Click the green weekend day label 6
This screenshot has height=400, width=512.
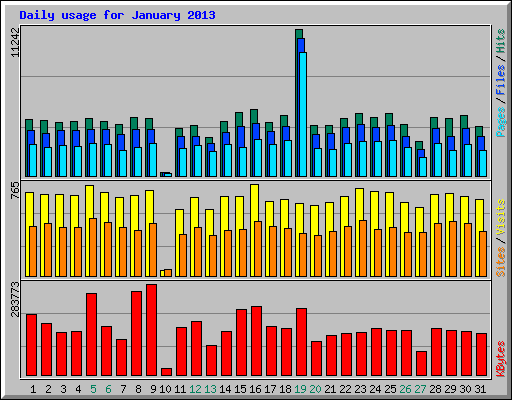click(108, 389)
